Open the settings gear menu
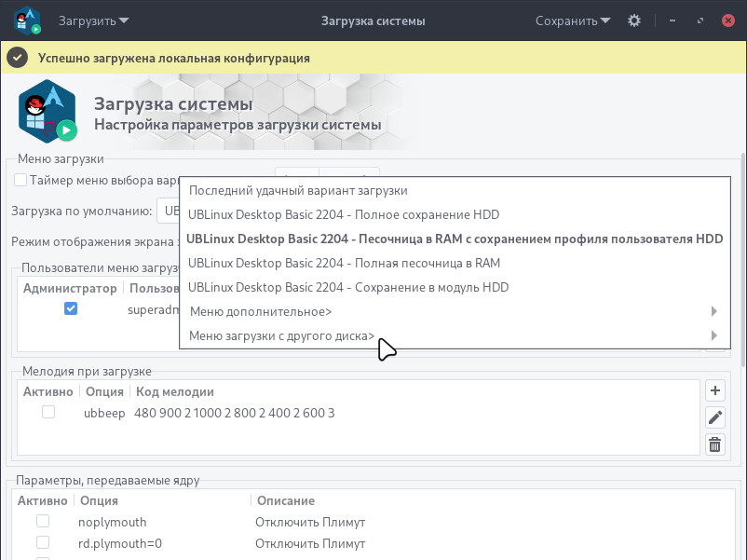Screen dimensions: 747x560 point(633,20)
